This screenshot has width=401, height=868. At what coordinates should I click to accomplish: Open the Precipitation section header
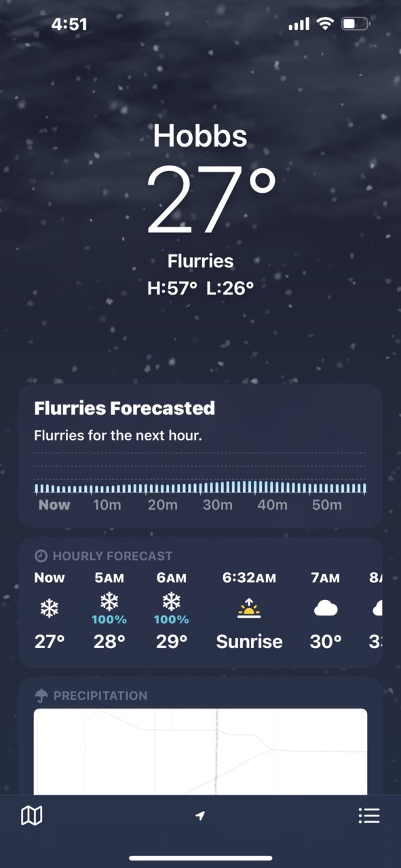(x=91, y=696)
